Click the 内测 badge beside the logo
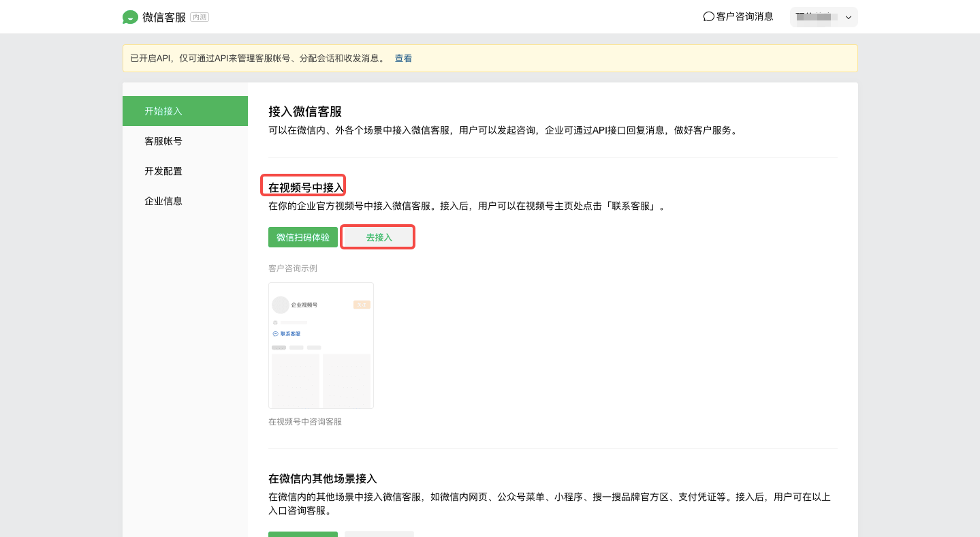This screenshot has height=537, width=980. tap(200, 17)
